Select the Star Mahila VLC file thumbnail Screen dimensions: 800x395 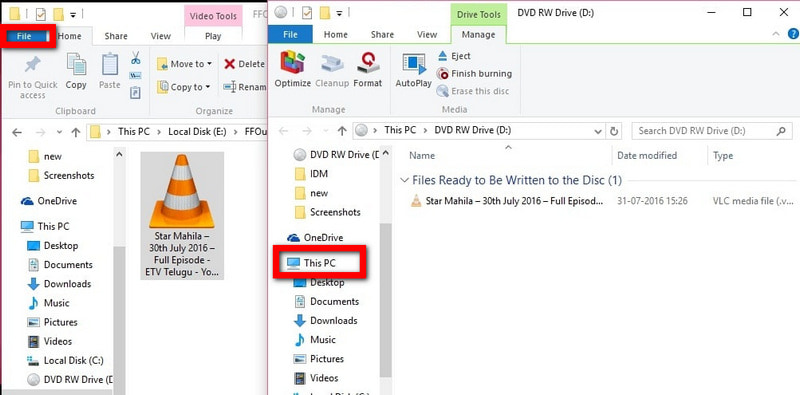pyautogui.click(x=182, y=215)
